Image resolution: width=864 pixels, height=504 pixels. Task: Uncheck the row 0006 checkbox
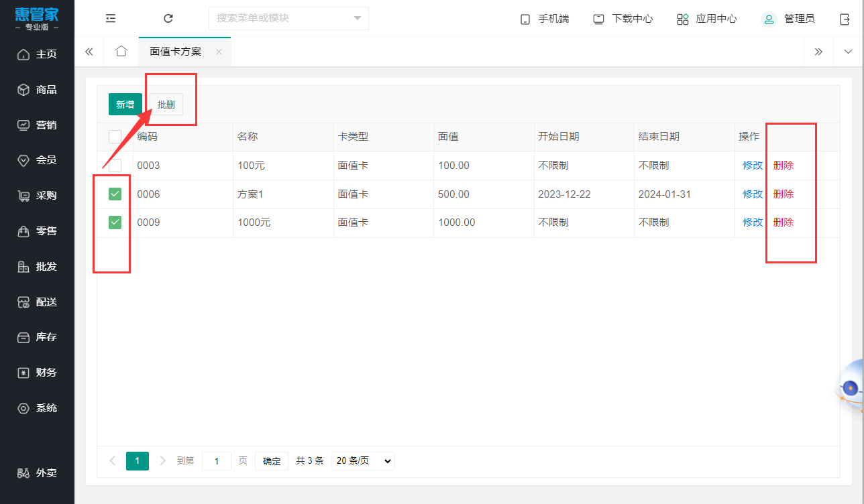click(x=115, y=194)
